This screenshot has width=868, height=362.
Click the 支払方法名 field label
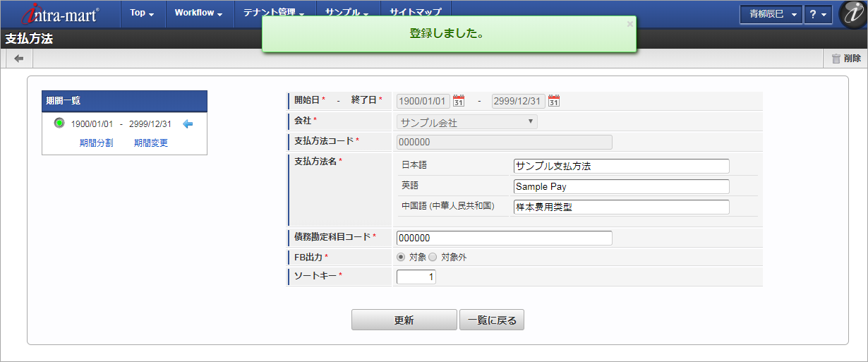(315, 161)
